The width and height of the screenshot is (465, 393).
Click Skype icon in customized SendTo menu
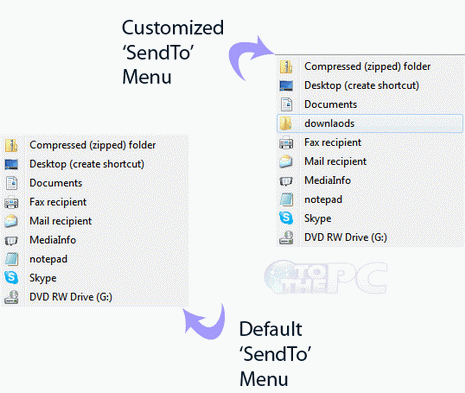[286, 218]
